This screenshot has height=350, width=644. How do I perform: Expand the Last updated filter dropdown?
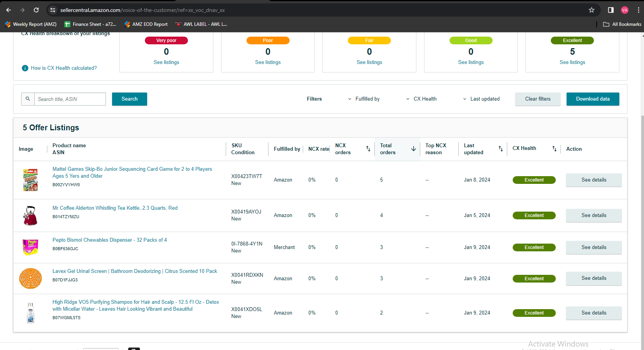(481, 99)
